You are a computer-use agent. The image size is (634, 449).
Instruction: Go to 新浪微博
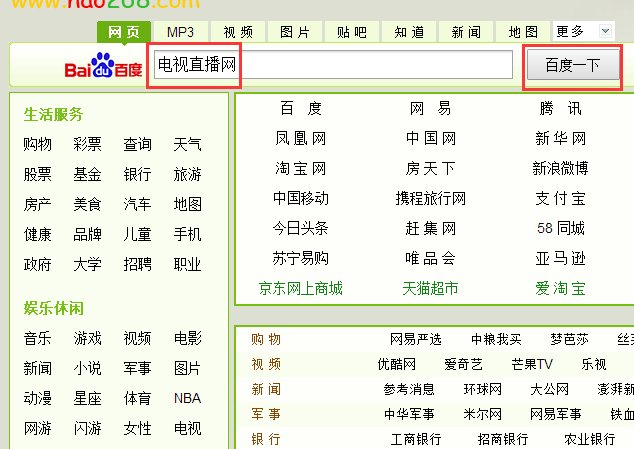pyautogui.click(x=560, y=168)
